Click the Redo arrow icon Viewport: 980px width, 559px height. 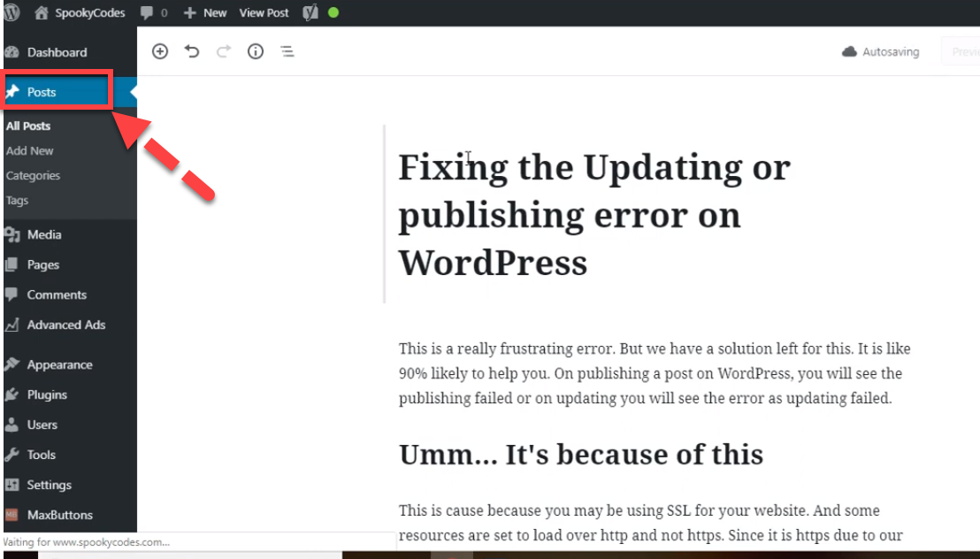(x=224, y=51)
